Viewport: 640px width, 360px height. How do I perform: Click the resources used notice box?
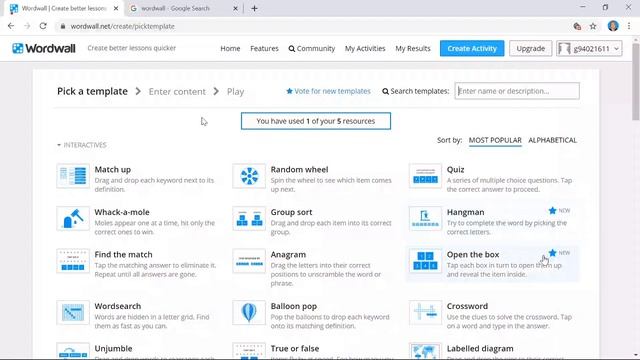coord(316,121)
